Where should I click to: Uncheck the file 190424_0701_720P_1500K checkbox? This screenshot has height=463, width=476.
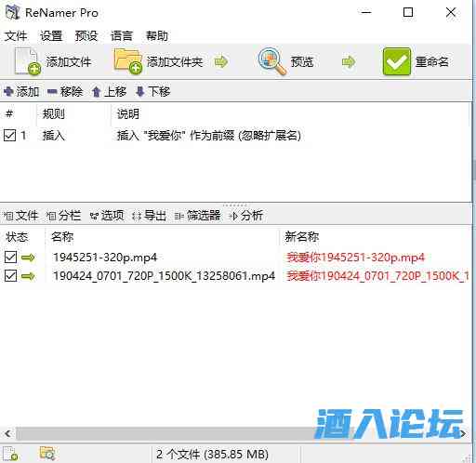(x=10, y=276)
